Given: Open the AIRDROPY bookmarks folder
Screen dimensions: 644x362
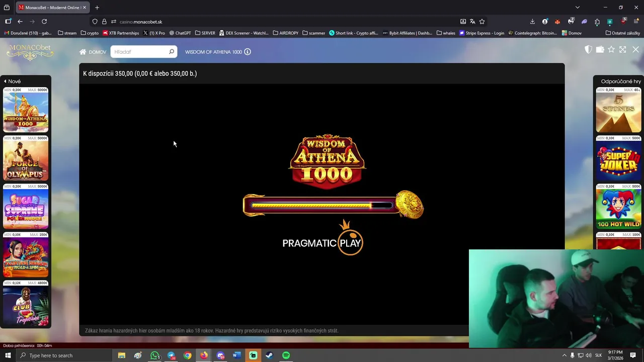Looking at the screenshot, I should click(286, 33).
